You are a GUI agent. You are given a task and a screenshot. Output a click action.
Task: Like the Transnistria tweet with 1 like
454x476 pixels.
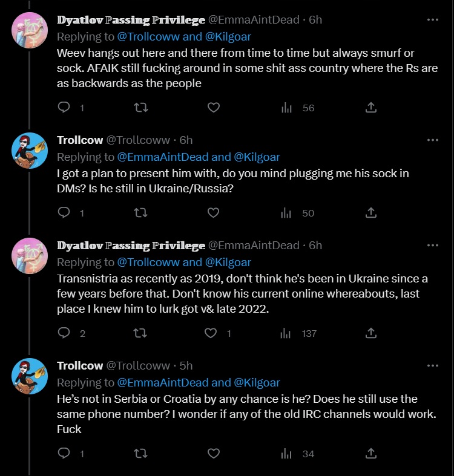point(211,333)
